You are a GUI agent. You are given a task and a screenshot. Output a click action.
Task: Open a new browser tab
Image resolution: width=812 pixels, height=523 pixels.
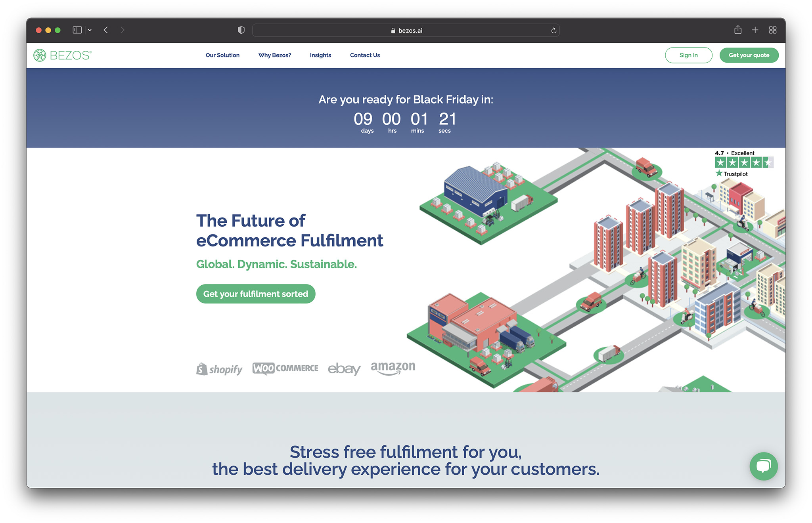pos(755,30)
